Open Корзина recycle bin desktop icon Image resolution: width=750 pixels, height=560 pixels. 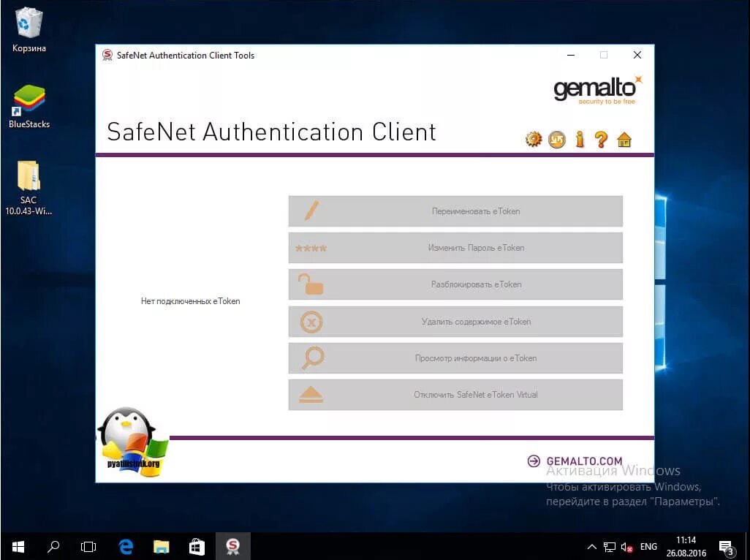29,30
